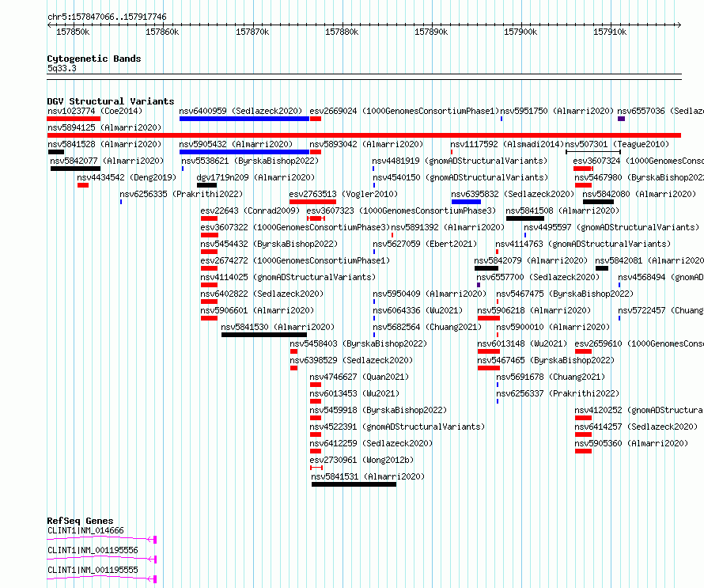Open nsv4434542 (Deng2019) label

(x=127, y=177)
